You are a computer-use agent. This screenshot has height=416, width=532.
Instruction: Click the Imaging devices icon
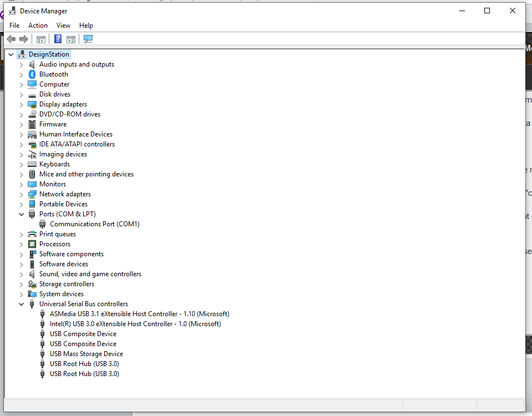(x=32, y=155)
